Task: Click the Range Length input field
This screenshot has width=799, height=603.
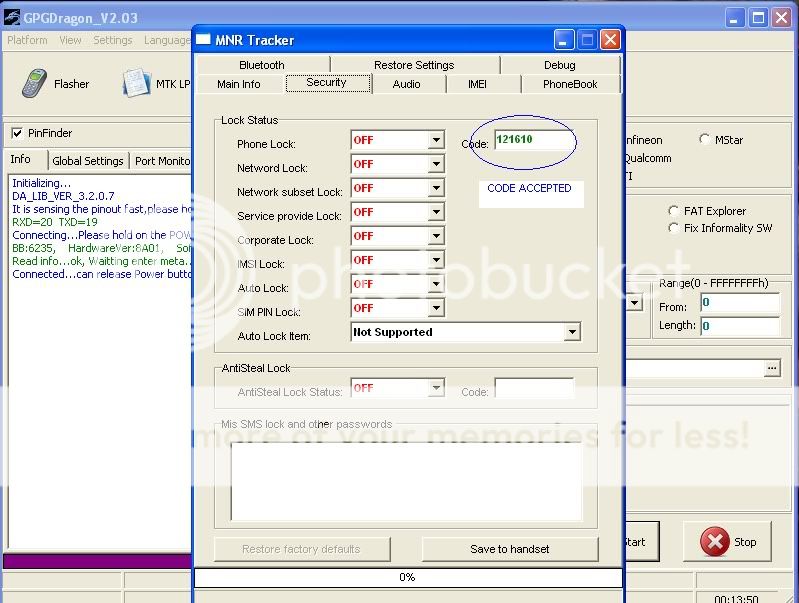Action: [740, 326]
